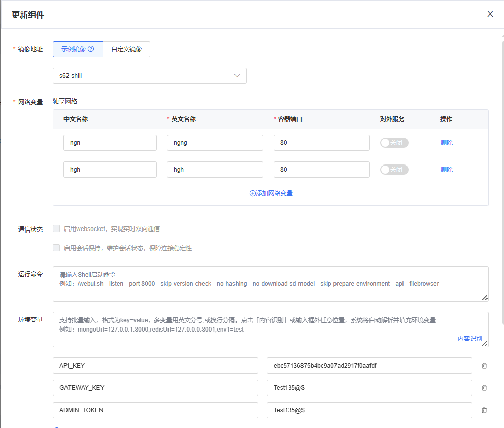Check the 启用websocket checkbox
Screen dimensions: 504x428
56,228
